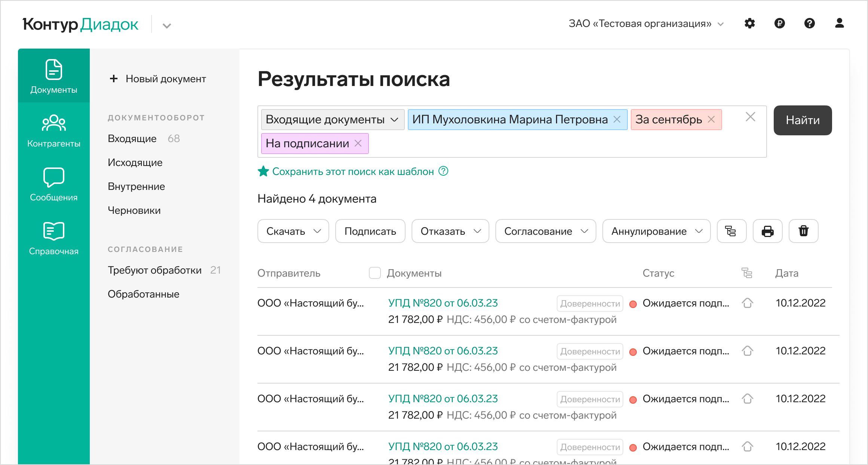Remove the ИП Мухоловкина Марина Петровна filter
This screenshot has height=465, width=868.
pyautogui.click(x=617, y=120)
